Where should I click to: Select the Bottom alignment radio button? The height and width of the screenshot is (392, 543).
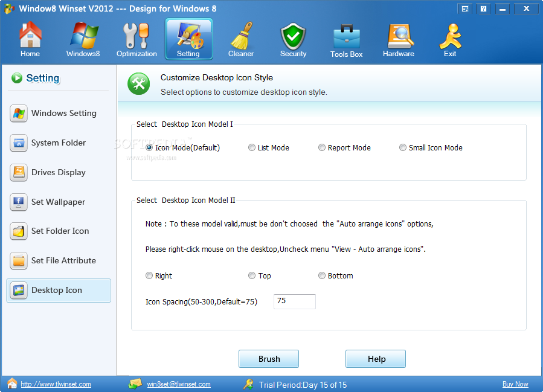point(322,275)
